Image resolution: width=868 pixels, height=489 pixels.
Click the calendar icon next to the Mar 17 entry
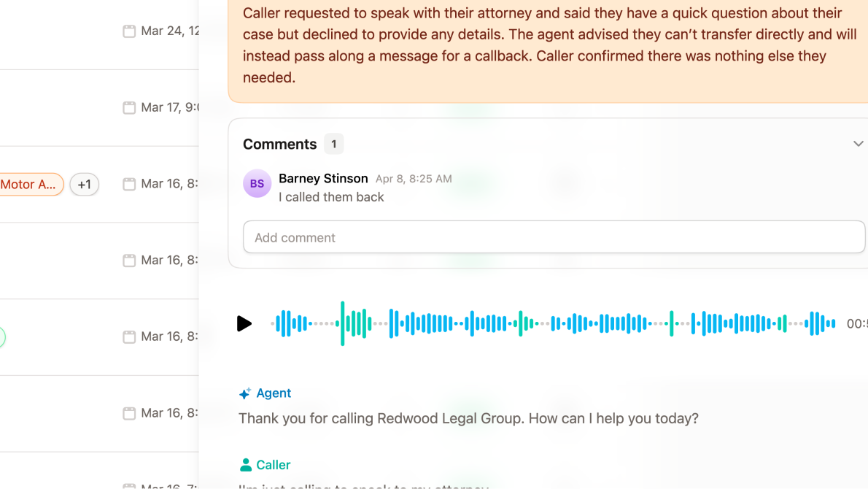coord(129,107)
